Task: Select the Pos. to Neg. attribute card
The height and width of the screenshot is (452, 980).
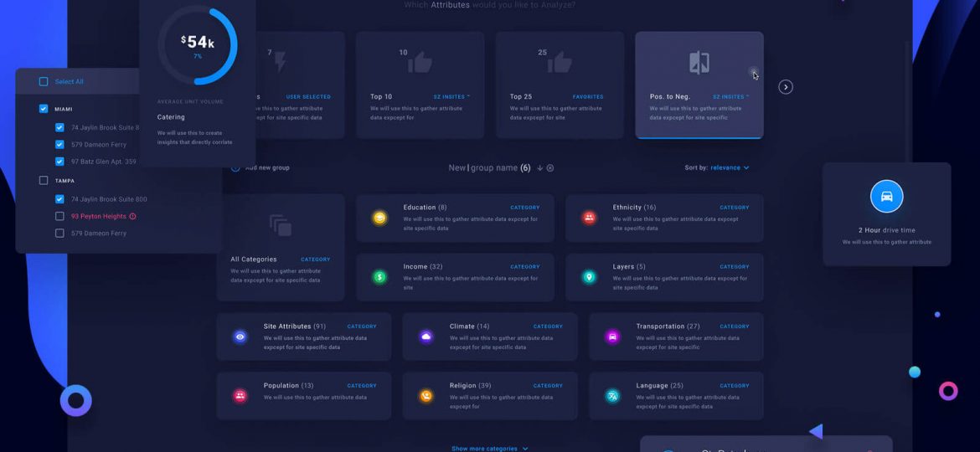Action: coord(699,84)
